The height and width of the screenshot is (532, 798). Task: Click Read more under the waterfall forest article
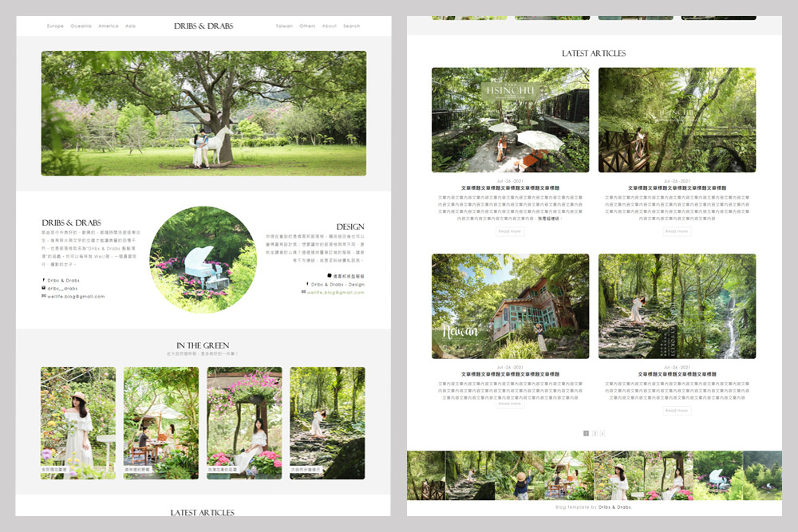[677, 411]
